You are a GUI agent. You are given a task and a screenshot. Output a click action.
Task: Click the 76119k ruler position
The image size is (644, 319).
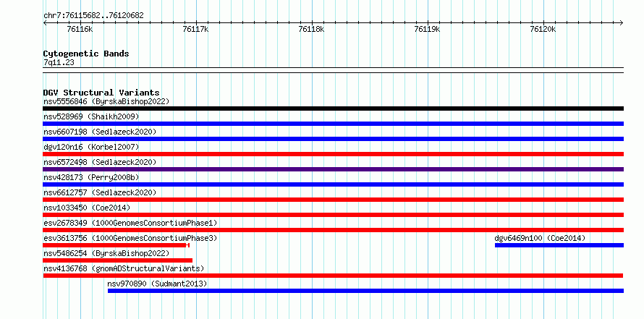point(428,29)
